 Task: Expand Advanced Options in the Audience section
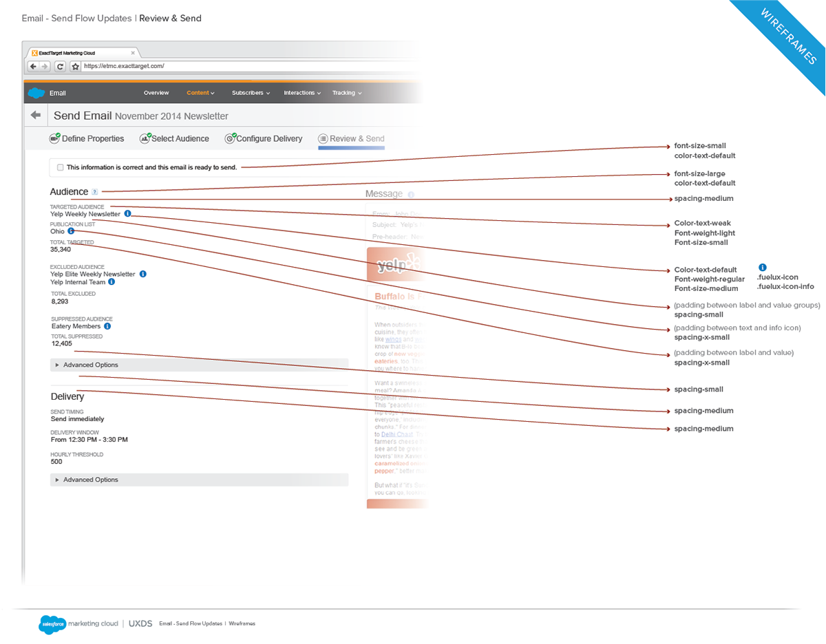pos(199,365)
